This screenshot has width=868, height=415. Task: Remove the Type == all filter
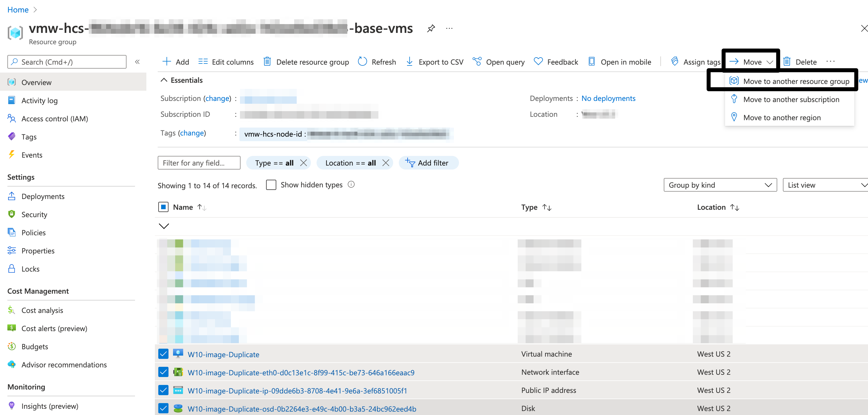coord(303,163)
